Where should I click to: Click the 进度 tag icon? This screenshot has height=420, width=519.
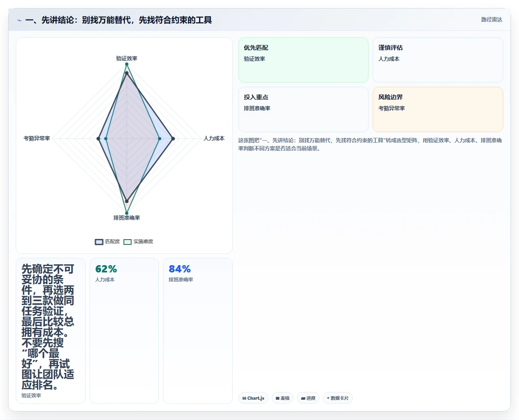tap(303, 399)
